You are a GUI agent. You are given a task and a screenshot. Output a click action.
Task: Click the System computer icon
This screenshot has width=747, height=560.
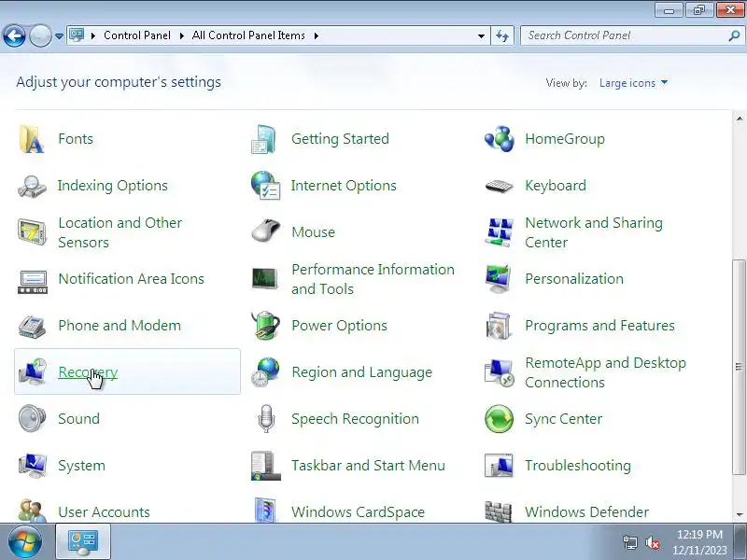pyautogui.click(x=33, y=465)
